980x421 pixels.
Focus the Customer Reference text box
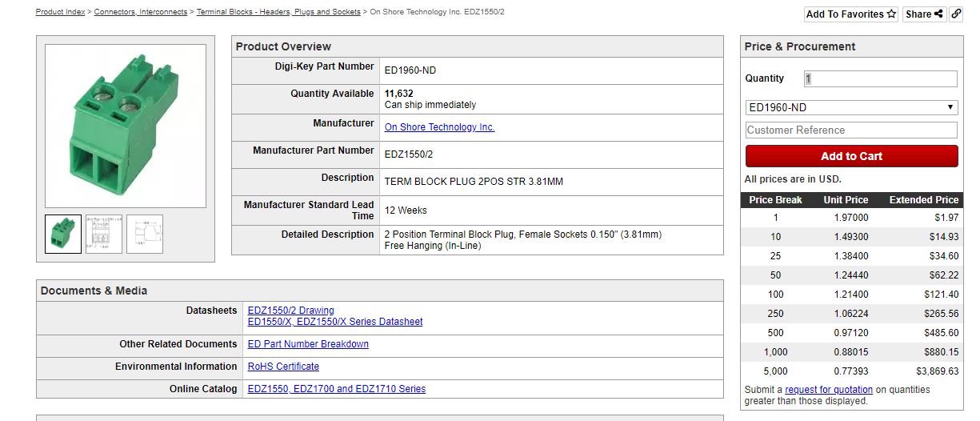851,130
